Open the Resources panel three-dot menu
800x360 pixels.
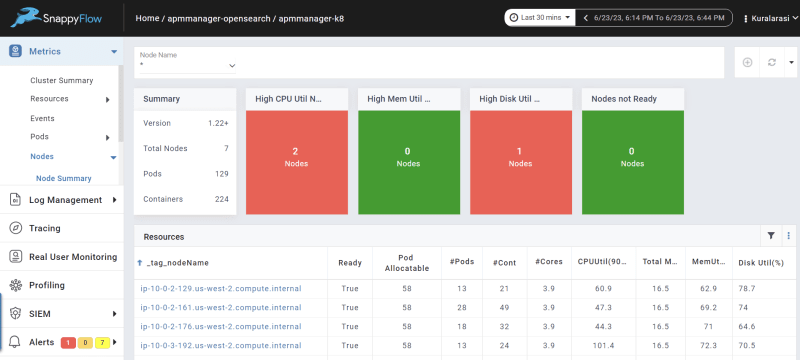click(x=788, y=236)
